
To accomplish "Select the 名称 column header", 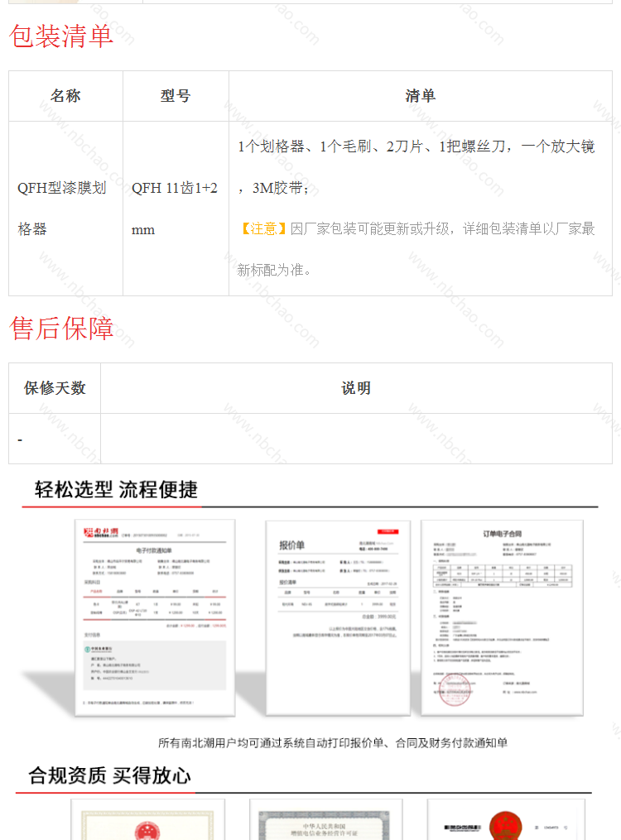I will [65, 96].
